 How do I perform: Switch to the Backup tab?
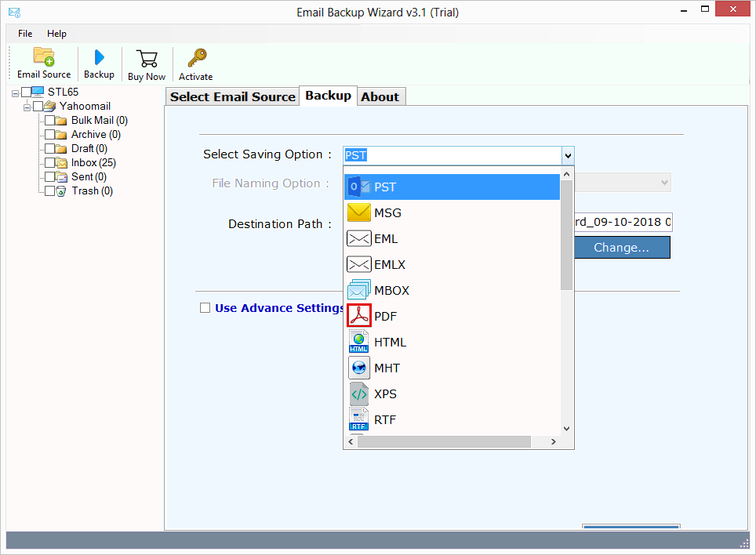point(329,96)
